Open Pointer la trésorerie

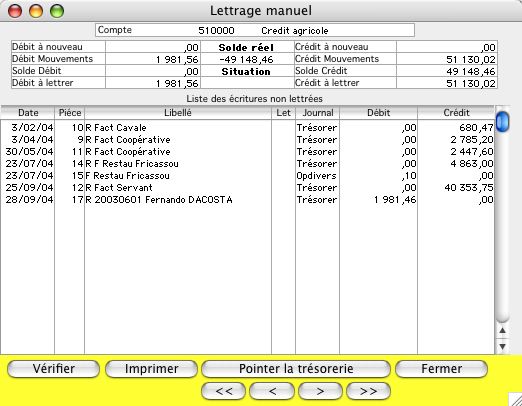pos(296,369)
